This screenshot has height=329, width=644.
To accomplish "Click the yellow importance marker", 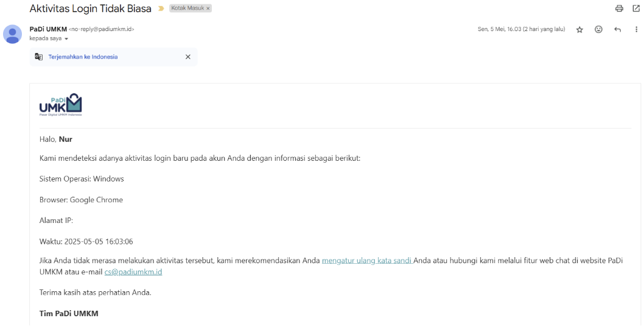I will pyautogui.click(x=161, y=9).
